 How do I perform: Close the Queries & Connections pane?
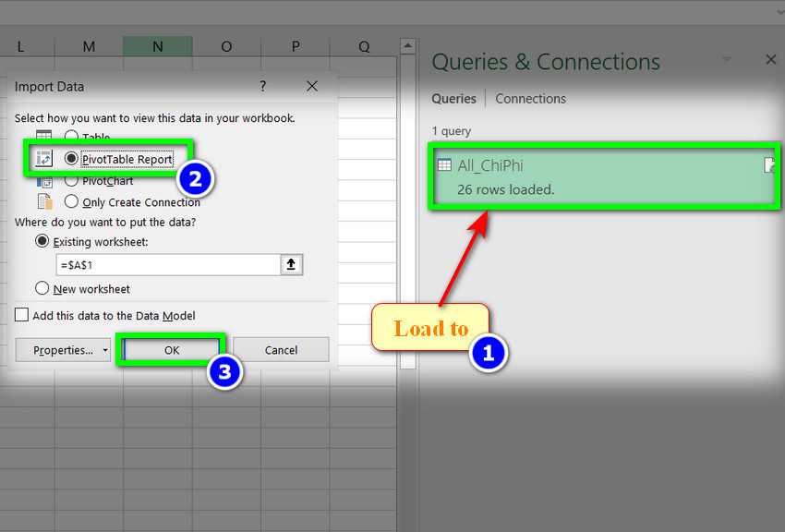(x=771, y=59)
